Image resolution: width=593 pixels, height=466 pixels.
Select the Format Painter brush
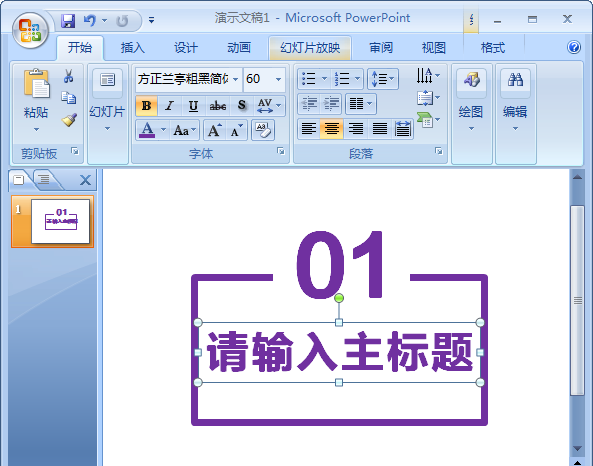pyautogui.click(x=69, y=120)
